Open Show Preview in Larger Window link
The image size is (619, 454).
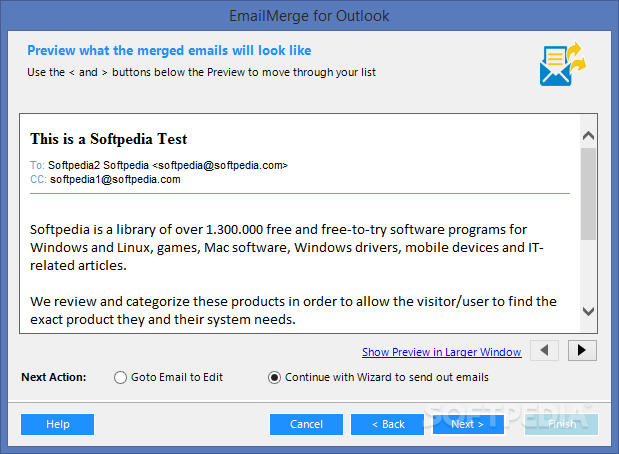[x=441, y=352]
